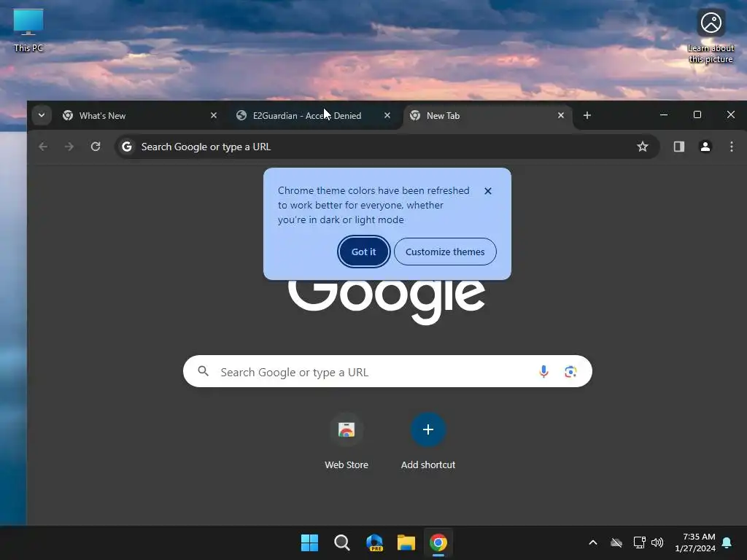The width and height of the screenshot is (747, 560).
Task: Switch to the What's New tab
Action: click(x=139, y=116)
